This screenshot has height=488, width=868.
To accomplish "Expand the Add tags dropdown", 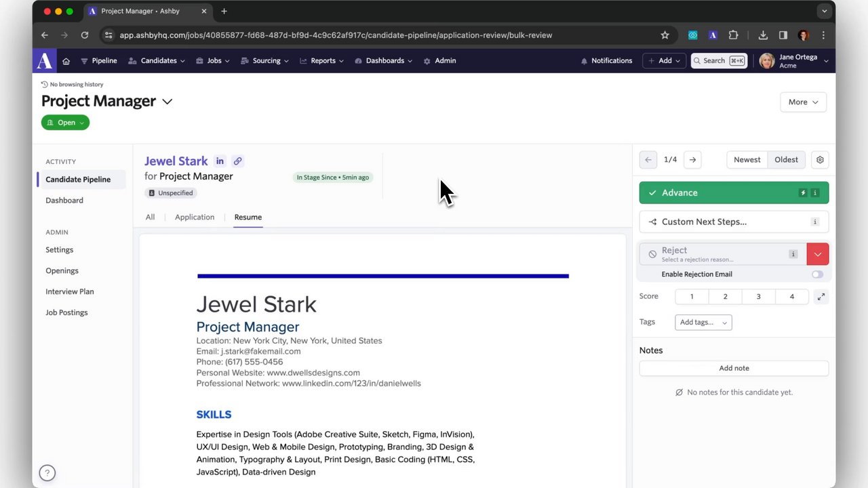I will 703,323.
